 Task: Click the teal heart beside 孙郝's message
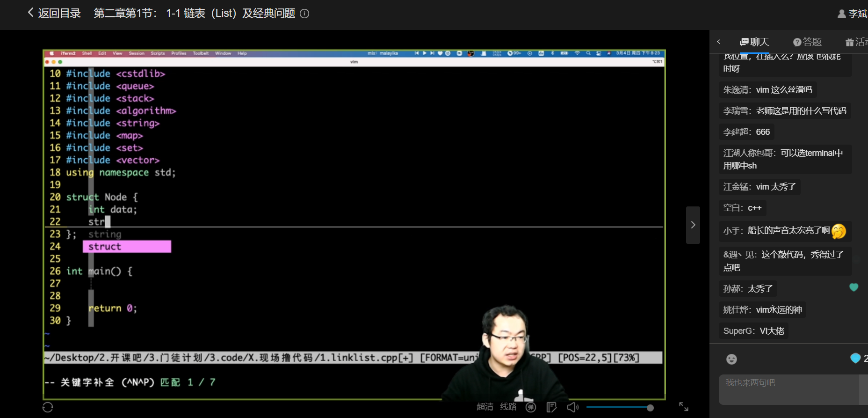coord(854,287)
